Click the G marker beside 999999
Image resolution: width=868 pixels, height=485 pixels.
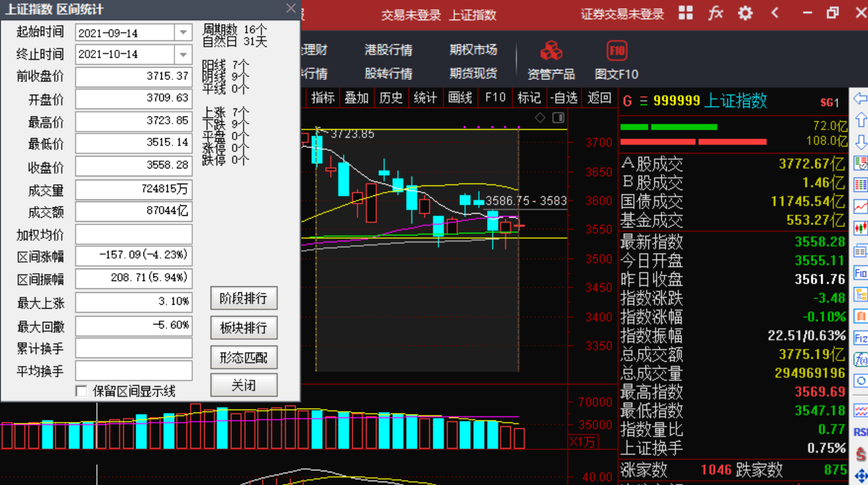627,101
